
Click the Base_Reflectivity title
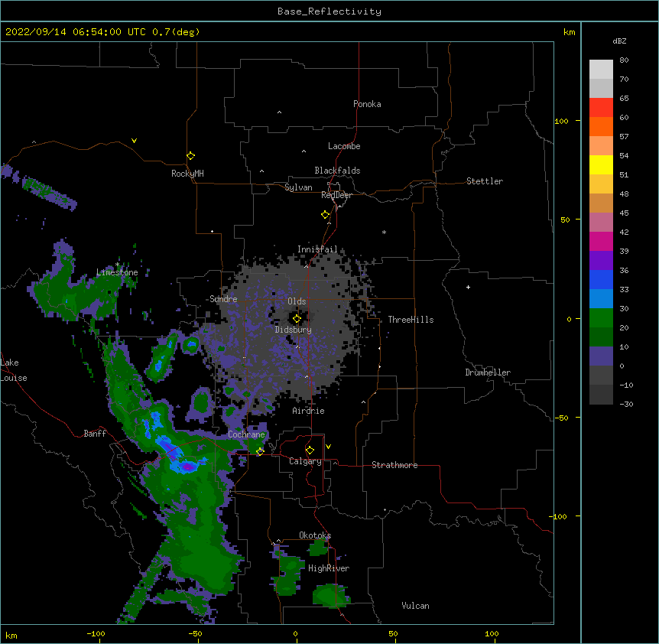coord(329,11)
